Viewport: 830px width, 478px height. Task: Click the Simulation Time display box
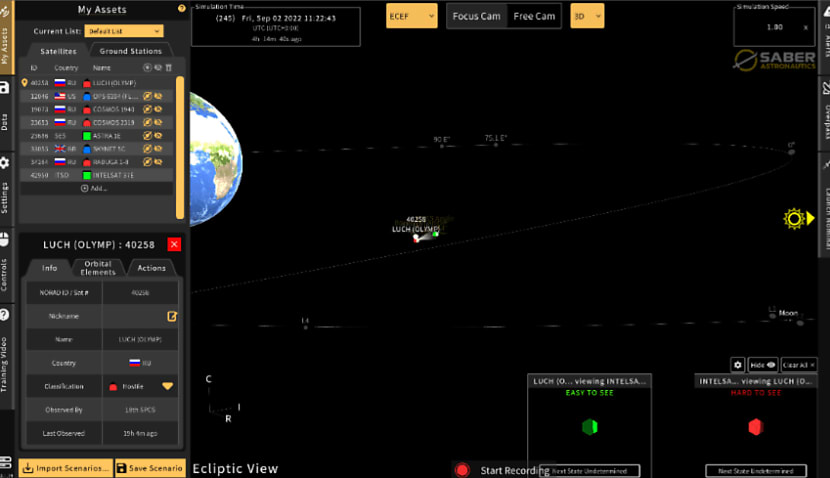click(x=276, y=26)
